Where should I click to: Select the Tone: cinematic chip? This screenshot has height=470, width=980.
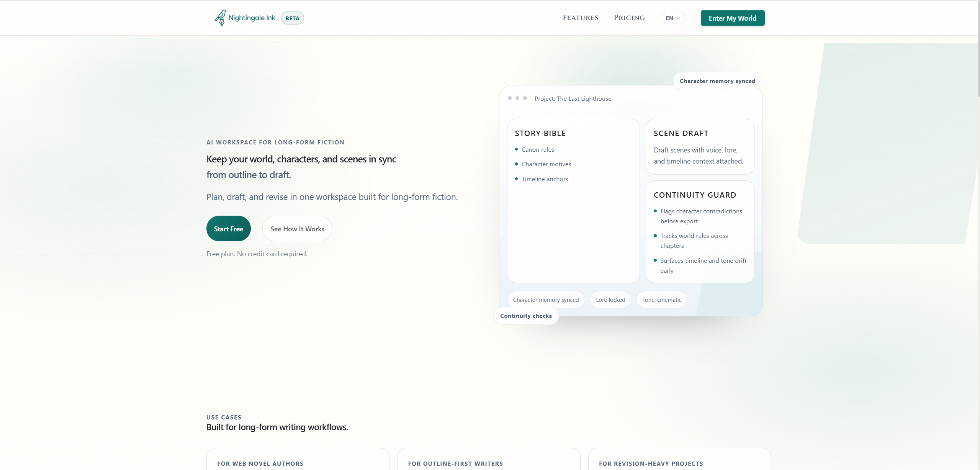pos(661,300)
